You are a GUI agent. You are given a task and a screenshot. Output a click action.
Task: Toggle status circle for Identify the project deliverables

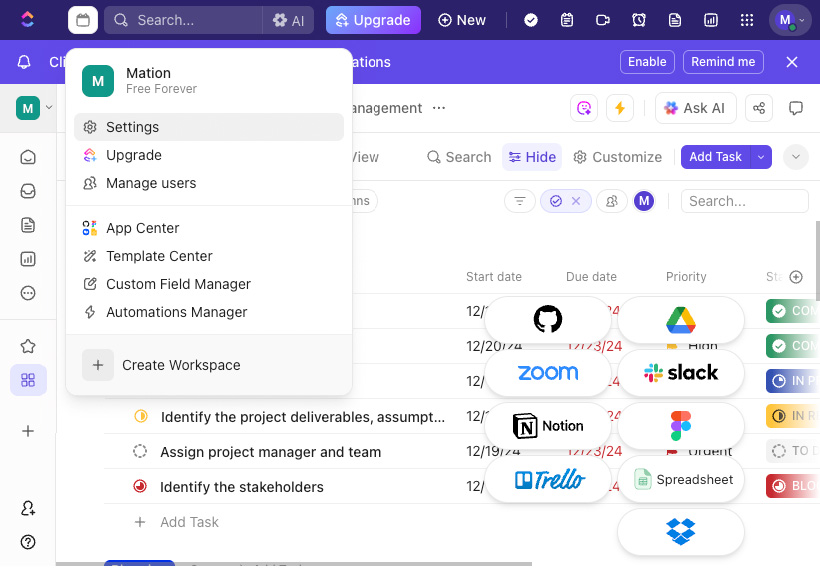pyautogui.click(x=141, y=416)
